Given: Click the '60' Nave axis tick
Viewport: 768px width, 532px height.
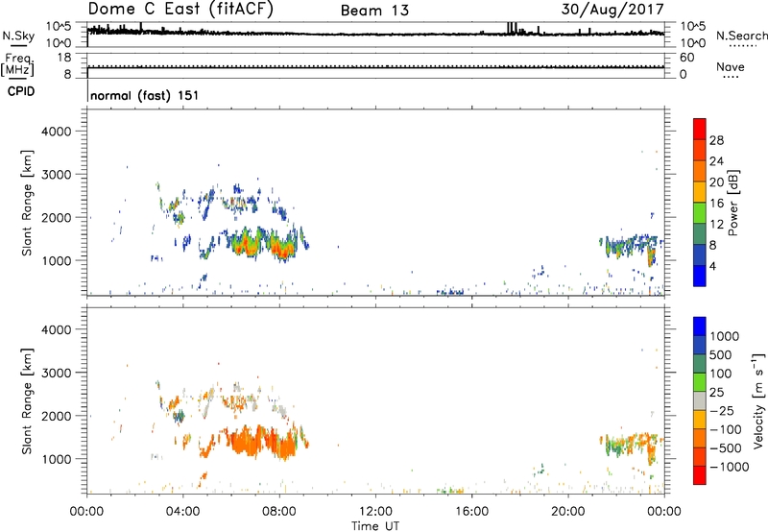Looking at the screenshot, I should [x=686, y=58].
